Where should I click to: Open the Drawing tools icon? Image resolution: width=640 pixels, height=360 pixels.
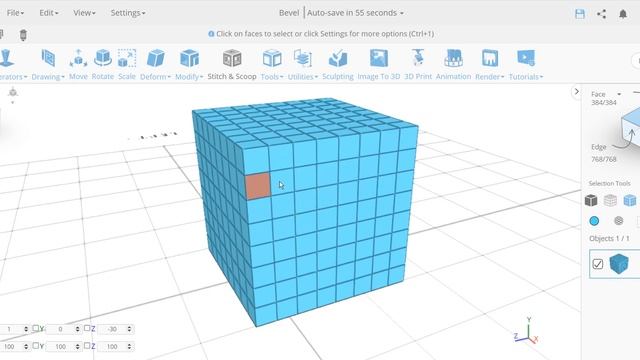48,58
